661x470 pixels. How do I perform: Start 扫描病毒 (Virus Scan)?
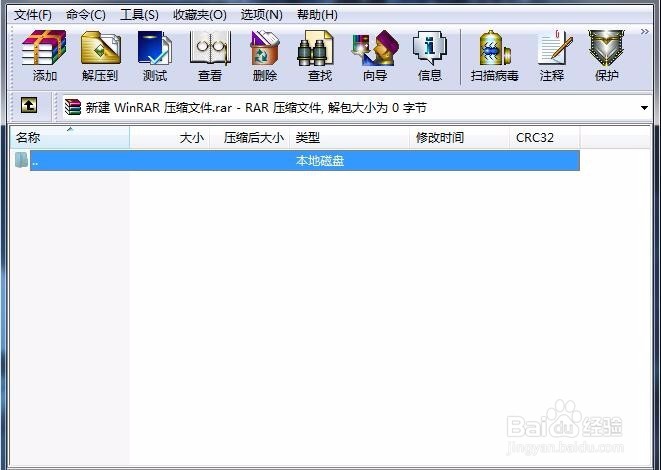[494, 56]
